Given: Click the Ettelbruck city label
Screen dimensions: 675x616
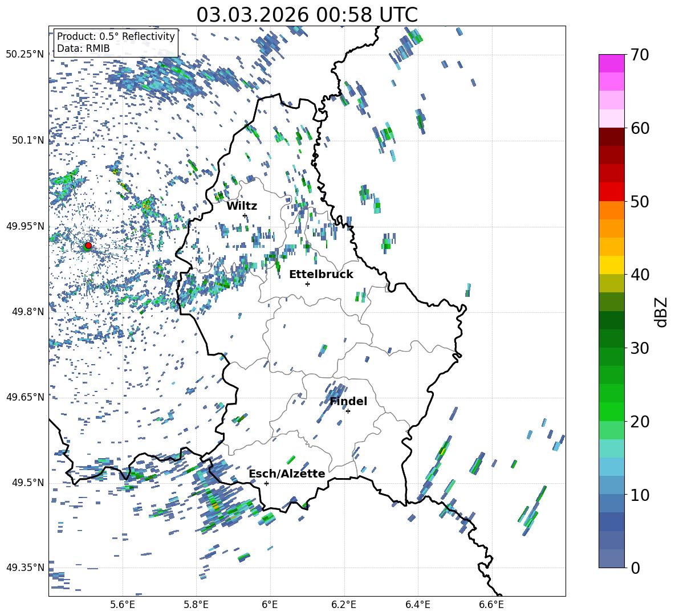Looking at the screenshot, I should pos(321,275).
